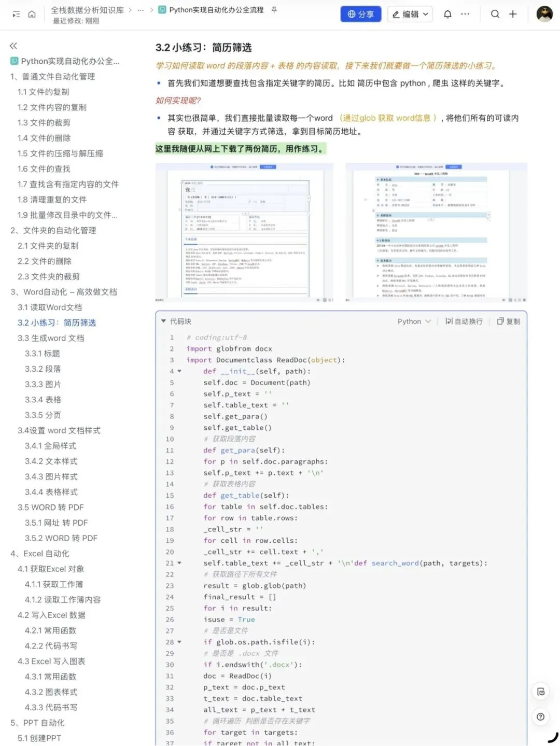
Task: Jump to section 4.3 Excel 写入图表
Action: pos(51,661)
